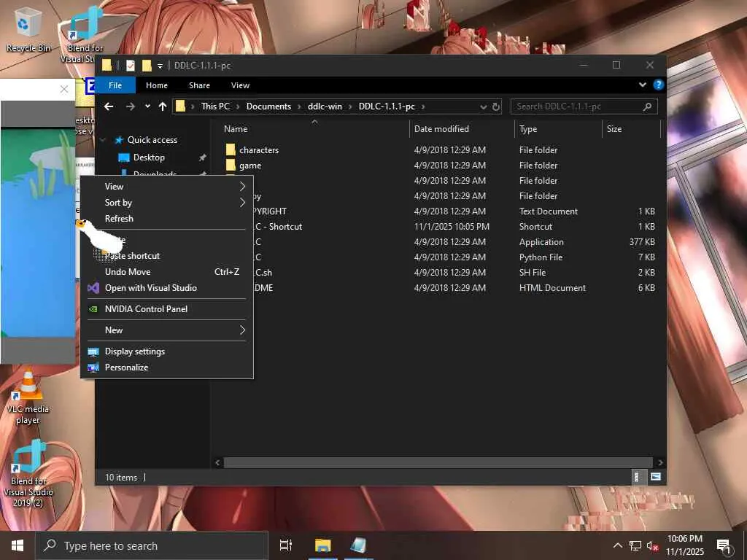The image size is (747, 560).
Task: Select Refresh from the context menu
Action: [119, 219]
